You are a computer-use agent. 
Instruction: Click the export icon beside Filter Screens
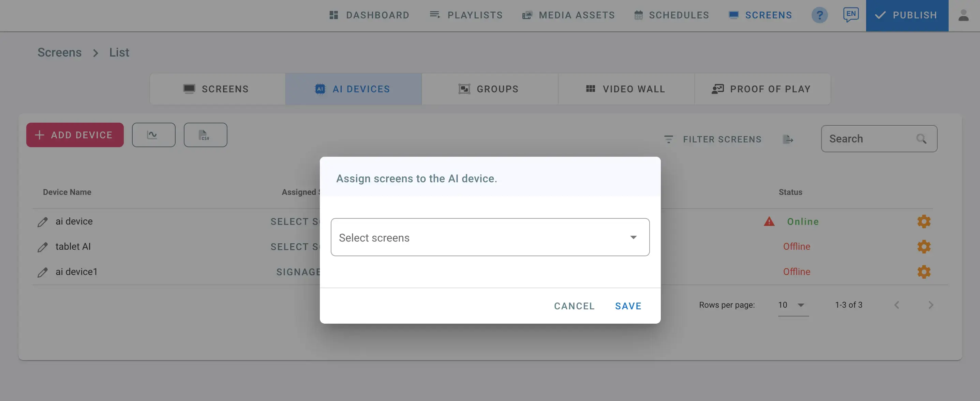tap(788, 139)
